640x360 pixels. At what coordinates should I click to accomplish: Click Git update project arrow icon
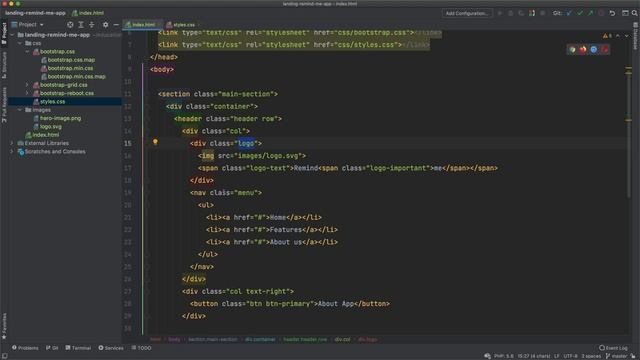(569, 13)
